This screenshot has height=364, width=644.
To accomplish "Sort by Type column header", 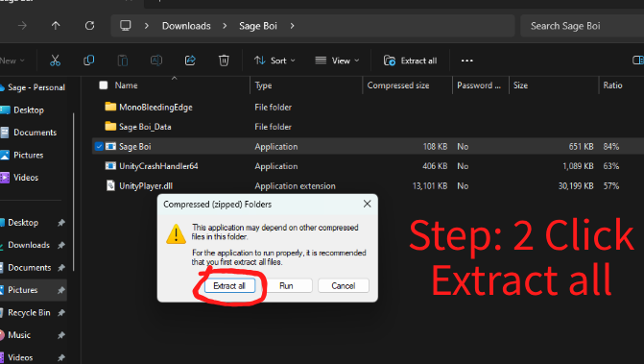I will click(263, 85).
